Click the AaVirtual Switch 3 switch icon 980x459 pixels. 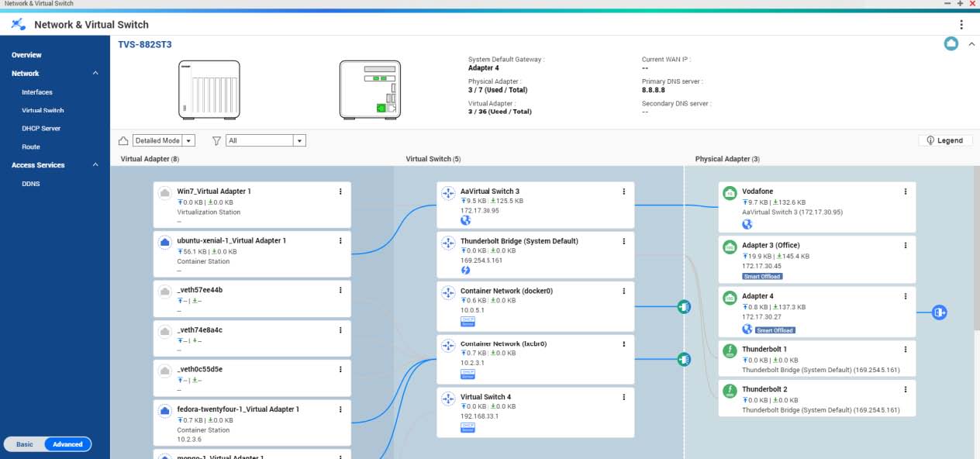447,193
